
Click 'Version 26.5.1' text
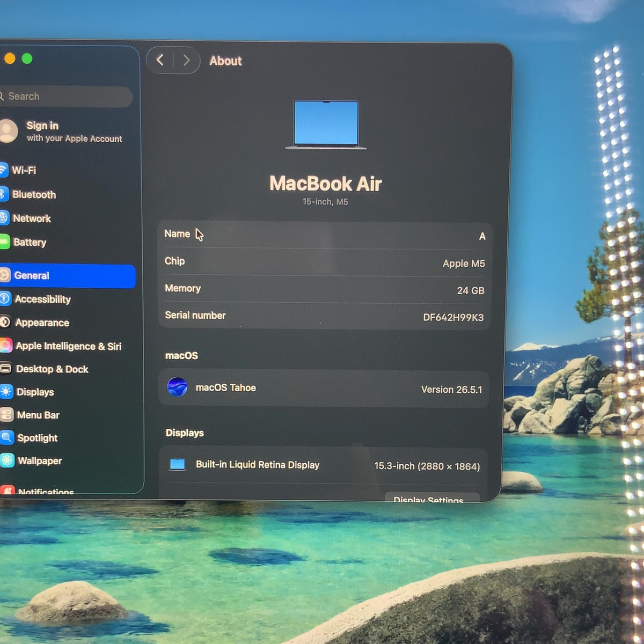coord(451,390)
